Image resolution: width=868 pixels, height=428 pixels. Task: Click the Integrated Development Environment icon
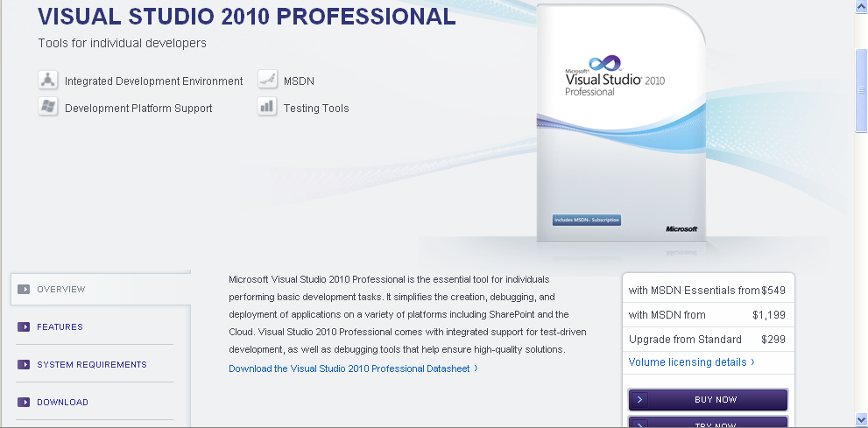coord(47,81)
